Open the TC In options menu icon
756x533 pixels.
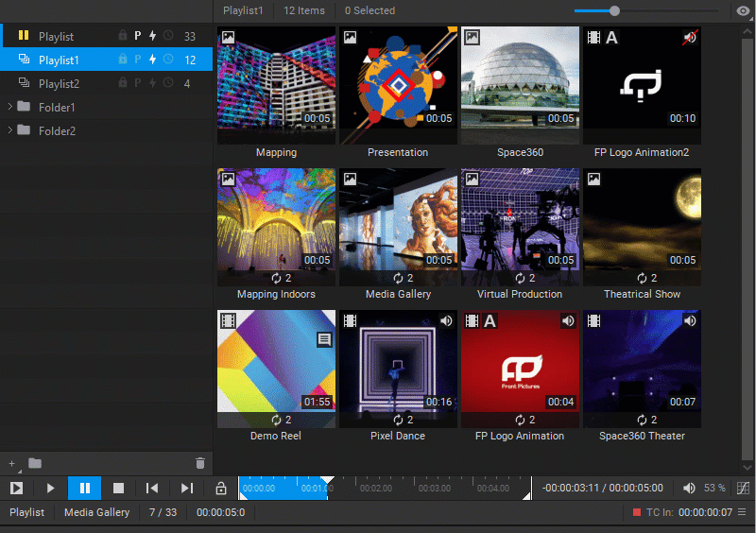coord(742,512)
